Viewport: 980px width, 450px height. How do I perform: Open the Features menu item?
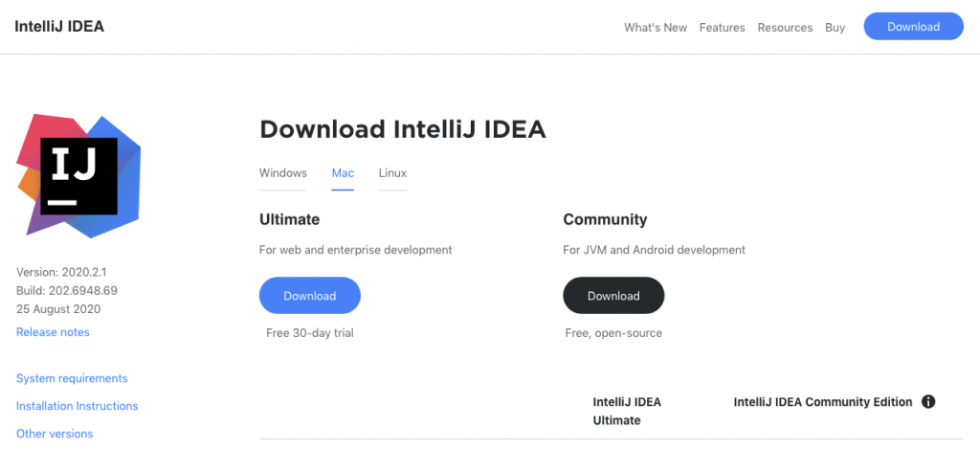[722, 28]
